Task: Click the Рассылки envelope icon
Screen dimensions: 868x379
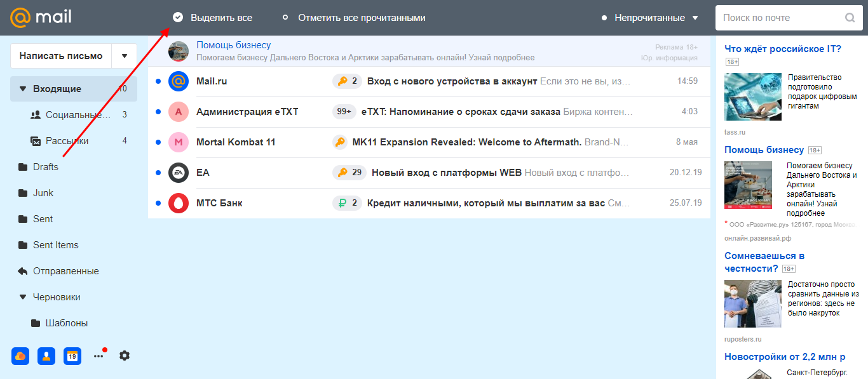Action: tap(36, 141)
